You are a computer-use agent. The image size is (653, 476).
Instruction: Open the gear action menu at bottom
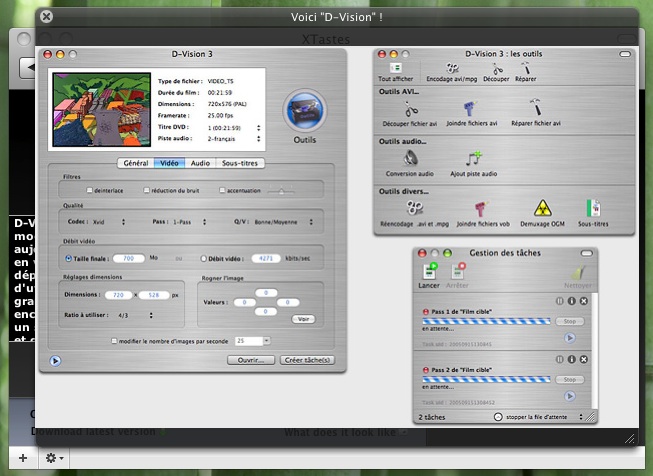pos(55,458)
